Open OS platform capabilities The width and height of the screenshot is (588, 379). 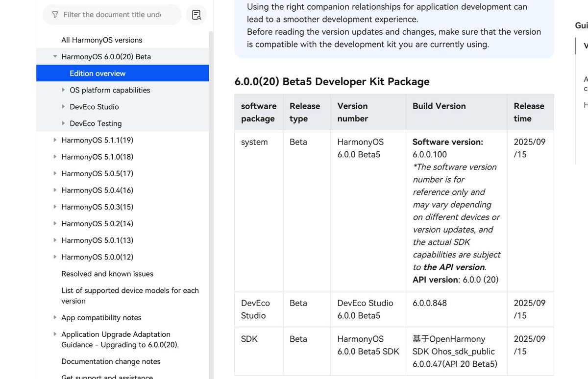tap(110, 90)
